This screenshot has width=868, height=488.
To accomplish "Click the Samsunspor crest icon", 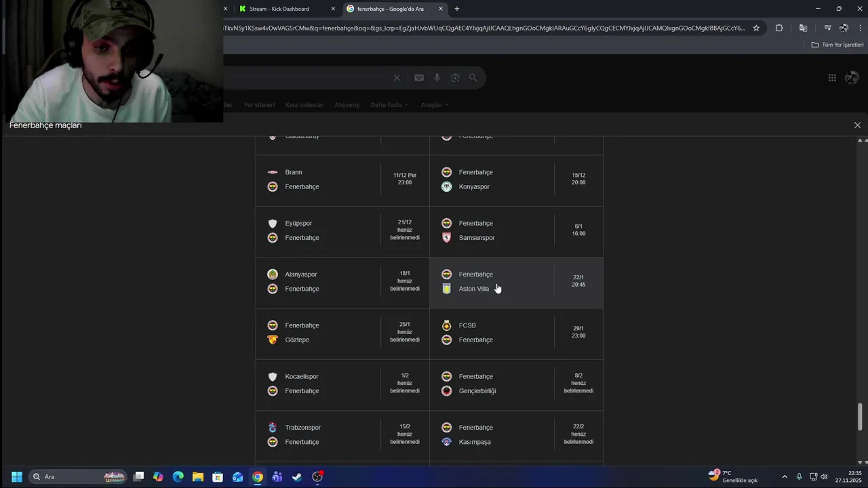I will click(446, 238).
